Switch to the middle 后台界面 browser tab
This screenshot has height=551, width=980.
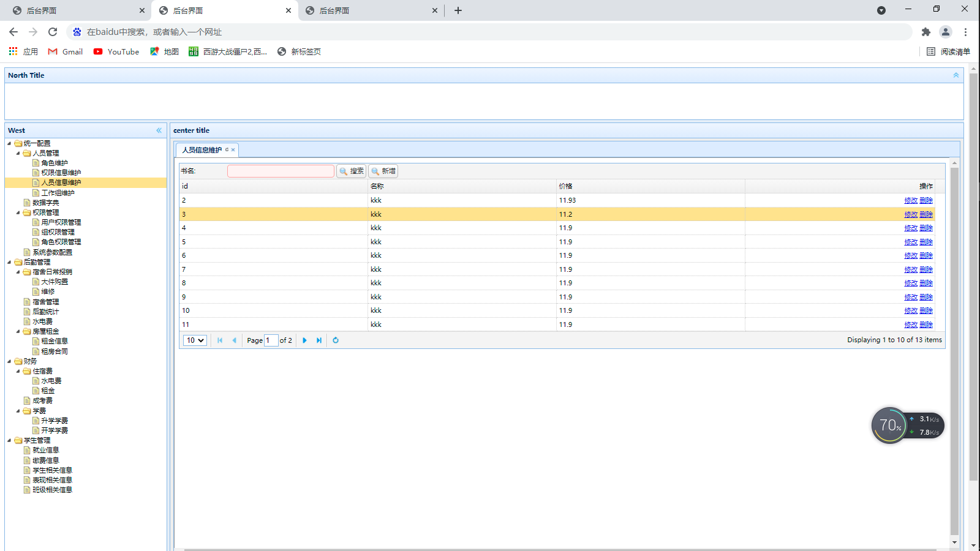click(x=221, y=10)
